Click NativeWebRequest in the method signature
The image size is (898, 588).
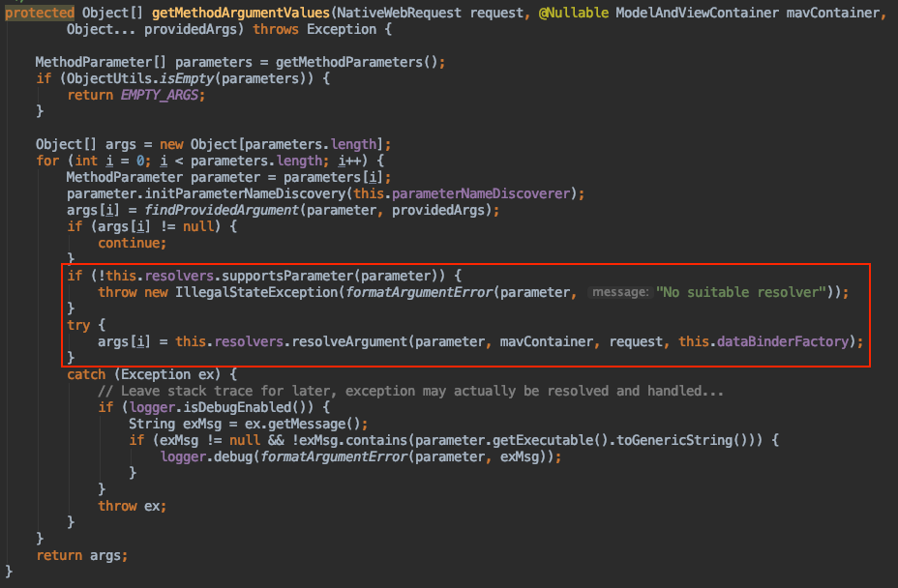(399, 13)
